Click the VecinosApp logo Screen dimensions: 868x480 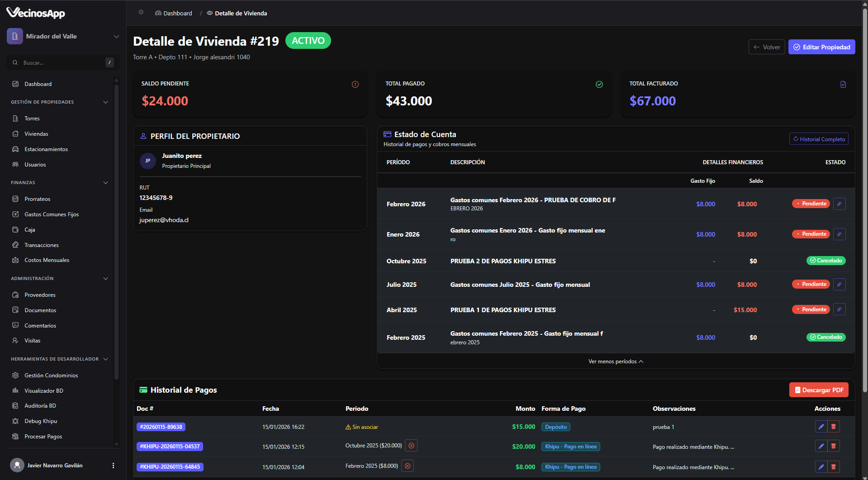click(36, 13)
